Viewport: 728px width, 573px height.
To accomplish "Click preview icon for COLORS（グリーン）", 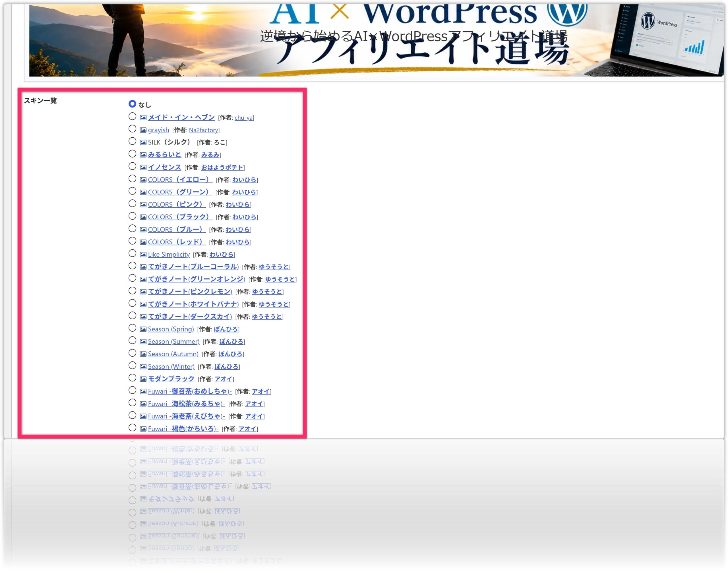I will click(143, 192).
